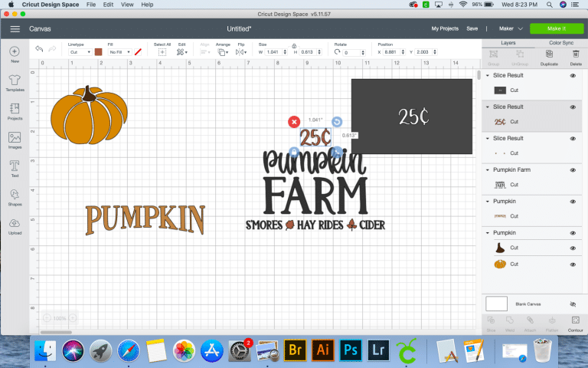The image size is (588, 368).
Task: Open the File menu
Action: (91, 5)
